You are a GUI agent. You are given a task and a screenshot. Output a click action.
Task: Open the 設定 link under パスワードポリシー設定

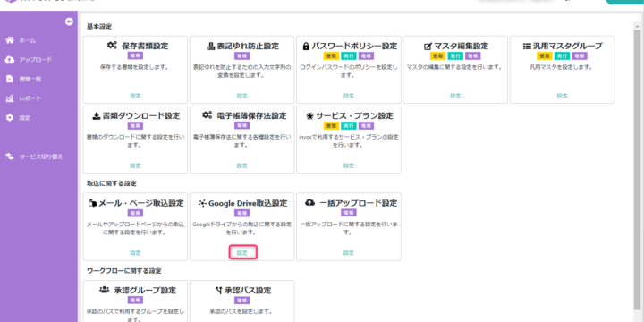pos(349,96)
